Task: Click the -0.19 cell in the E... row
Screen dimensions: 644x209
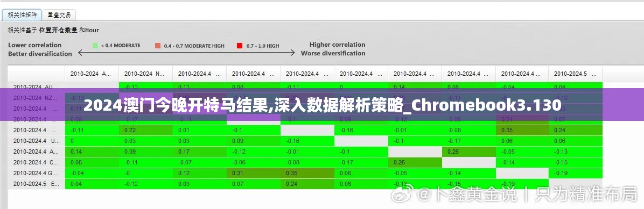Action: coord(522,184)
